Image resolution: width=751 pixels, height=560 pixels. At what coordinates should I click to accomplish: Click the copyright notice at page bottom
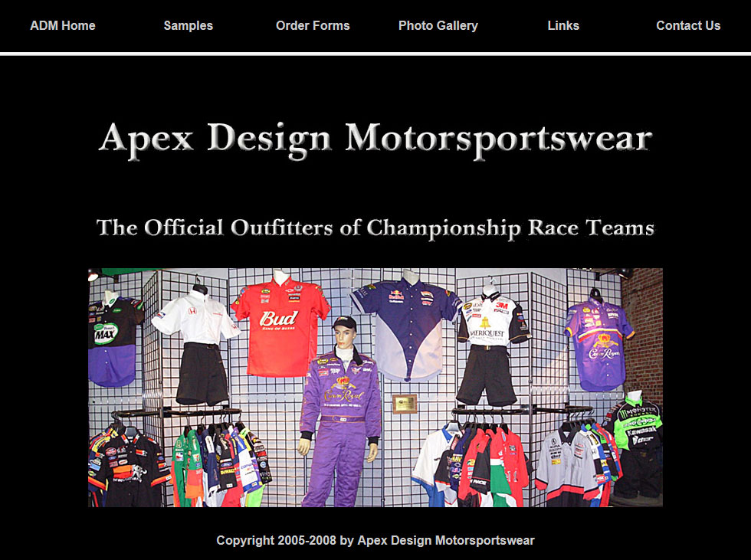[x=375, y=540]
